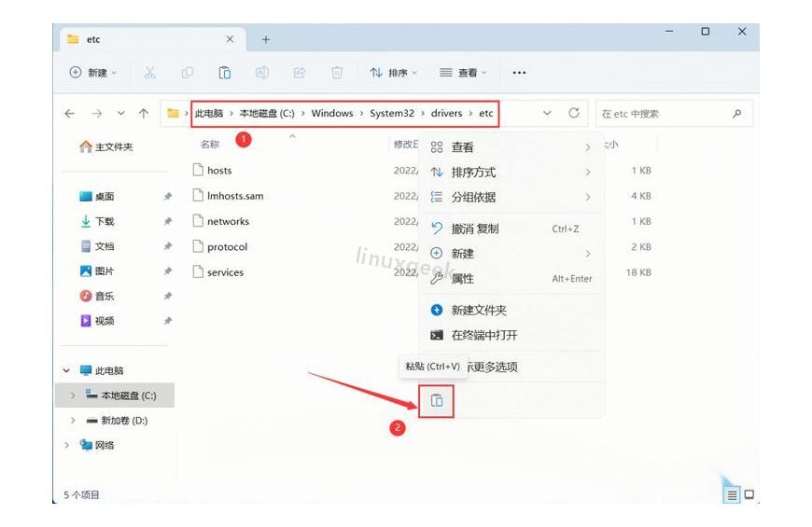Expand Local Disk (C:) tree node

73,395
